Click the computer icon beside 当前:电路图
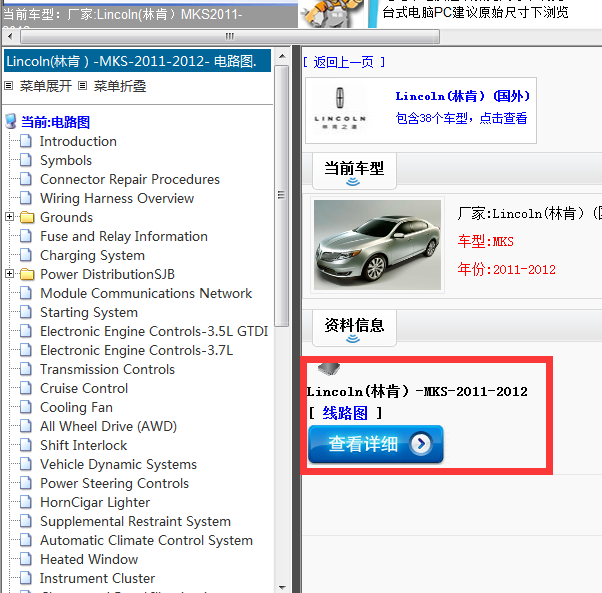The image size is (602, 593). [x=11, y=121]
